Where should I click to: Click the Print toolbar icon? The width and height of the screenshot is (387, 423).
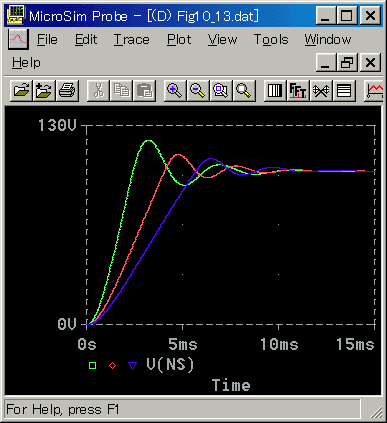(x=67, y=90)
